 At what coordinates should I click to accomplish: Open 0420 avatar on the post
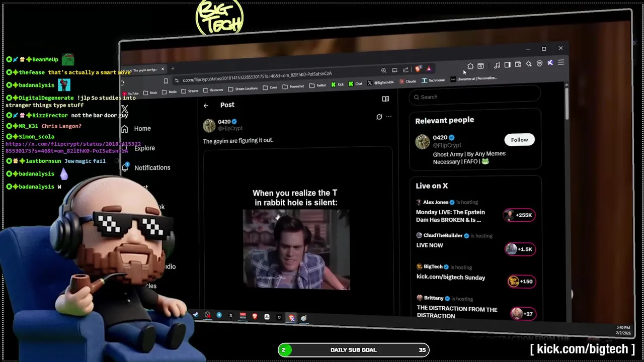tap(209, 125)
